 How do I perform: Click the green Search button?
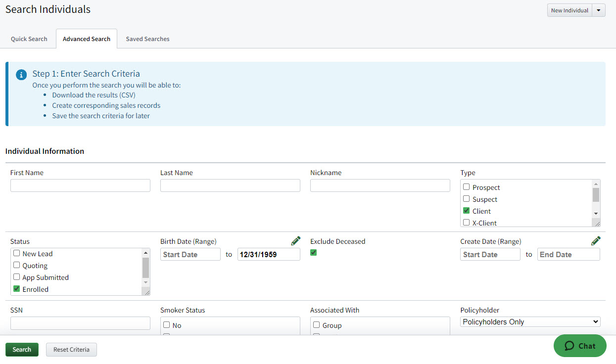(22, 350)
